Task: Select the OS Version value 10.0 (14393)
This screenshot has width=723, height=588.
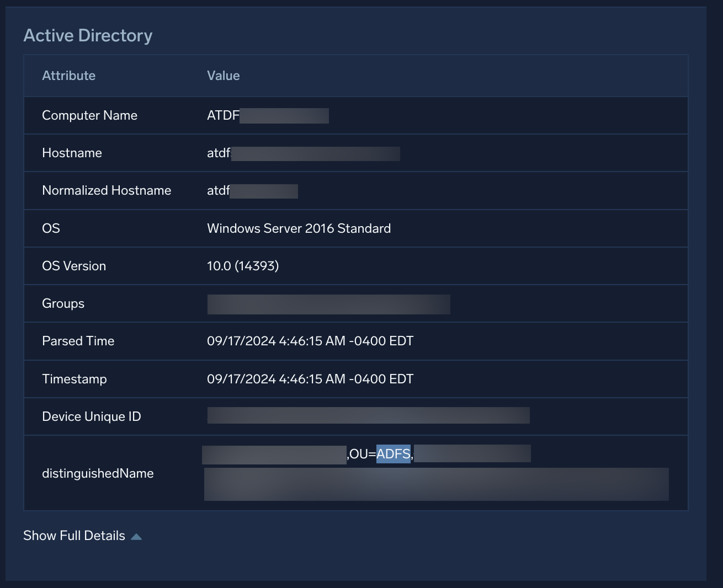Action: 243,265
